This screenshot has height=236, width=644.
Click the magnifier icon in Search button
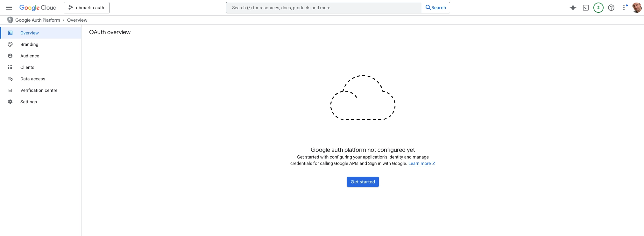[x=428, y=8]
